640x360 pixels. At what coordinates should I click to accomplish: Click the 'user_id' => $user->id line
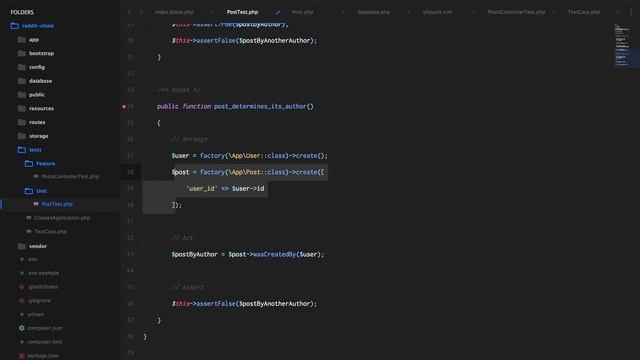[225, 189]
